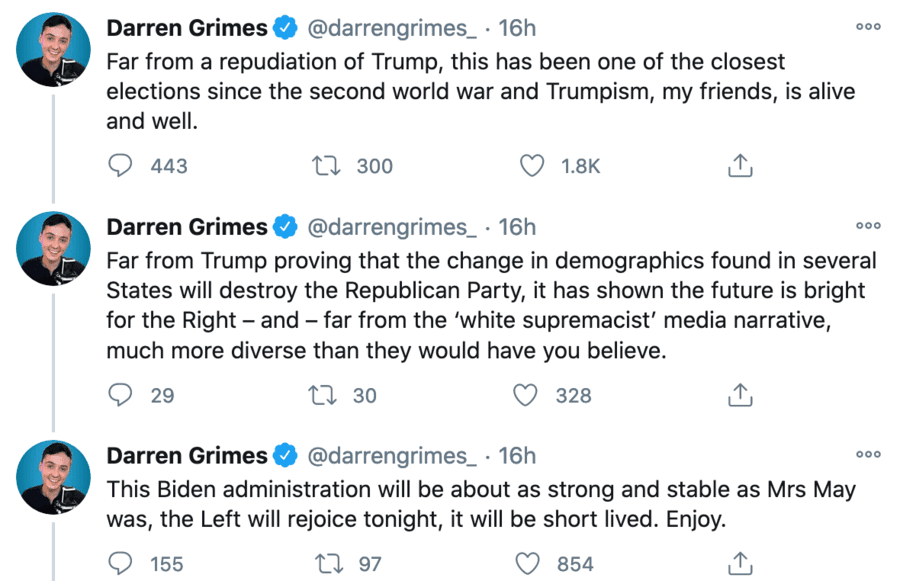Screen dimensions: 900x581
Task: Open more options on 'Biden administration' tweet
Action: click(868, 455)
